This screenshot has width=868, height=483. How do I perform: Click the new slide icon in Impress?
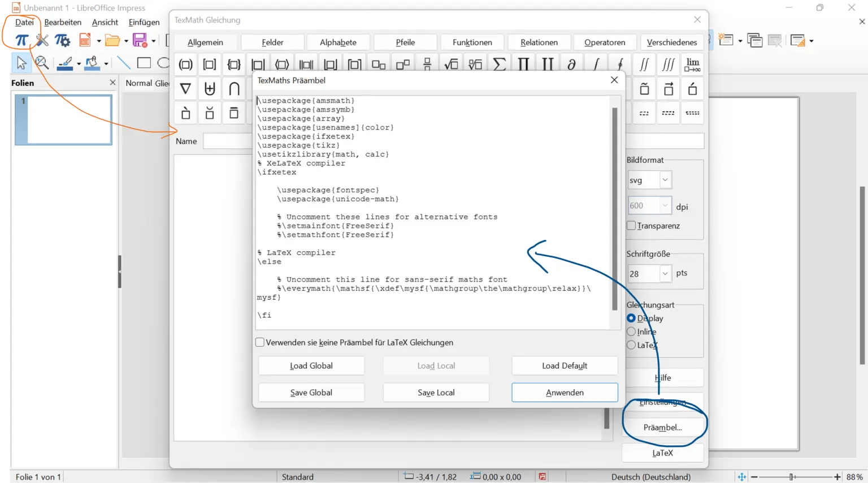click(x=726, y=40)
